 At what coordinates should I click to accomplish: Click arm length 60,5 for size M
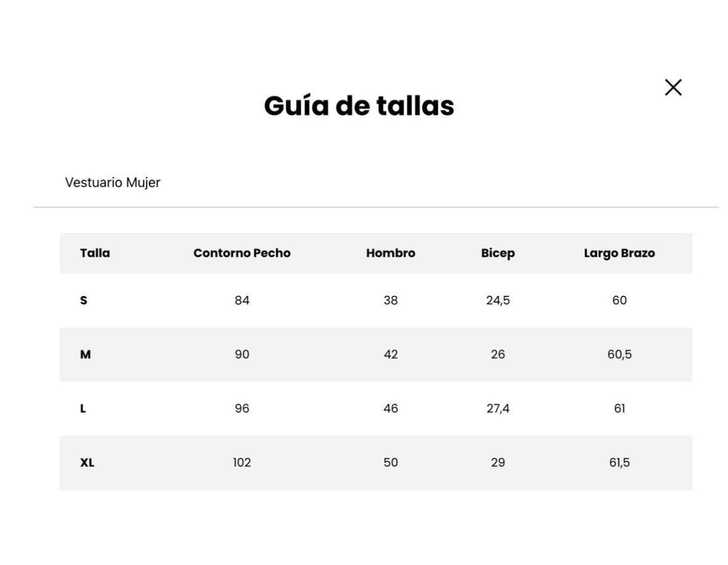pyautogui.click(x=619, y=354)
